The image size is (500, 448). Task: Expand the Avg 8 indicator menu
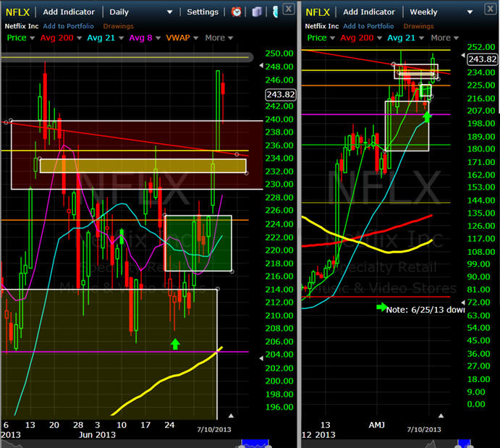tap(158, 38)
